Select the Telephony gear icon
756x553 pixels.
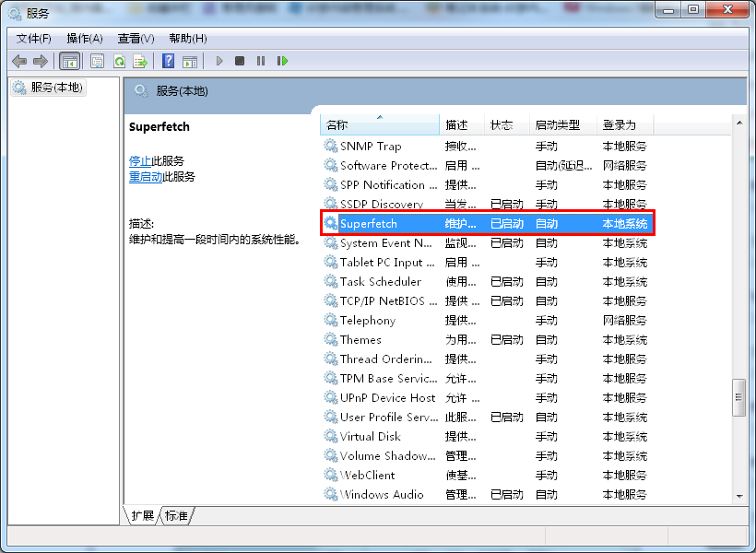(330, 320)
